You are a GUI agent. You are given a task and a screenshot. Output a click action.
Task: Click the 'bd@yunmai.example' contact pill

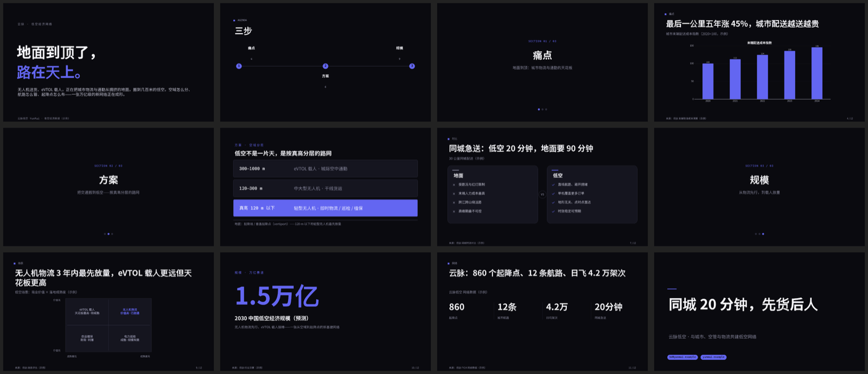(x=682, y=357)
